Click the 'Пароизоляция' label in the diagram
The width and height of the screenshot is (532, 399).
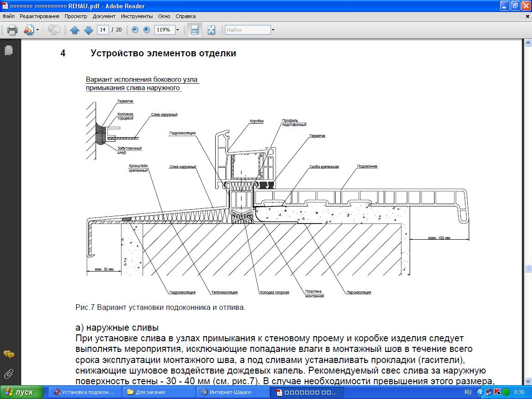tap(359, 292)
